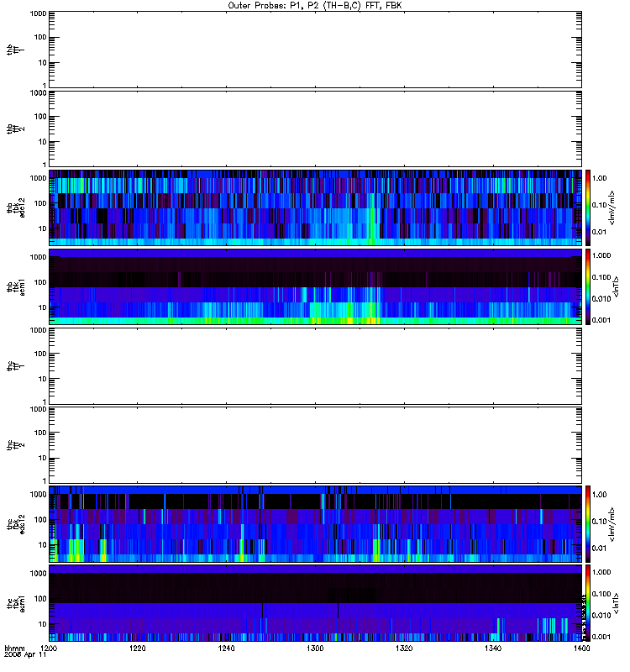This screenshot has height=672, width=630.
Task: Click '0.01' on the thc edc12 color scale
Action: pos(599,549)
